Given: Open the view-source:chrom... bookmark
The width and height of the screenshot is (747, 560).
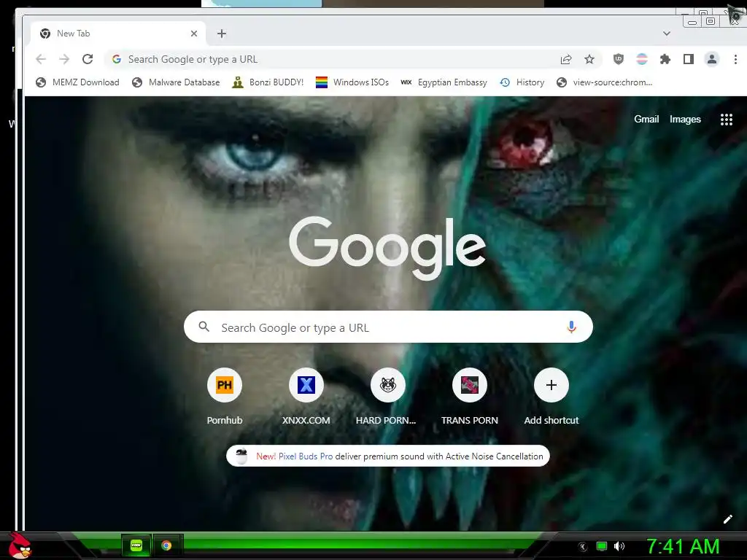Looking at the screenshot, I should [x=604, y=82].
